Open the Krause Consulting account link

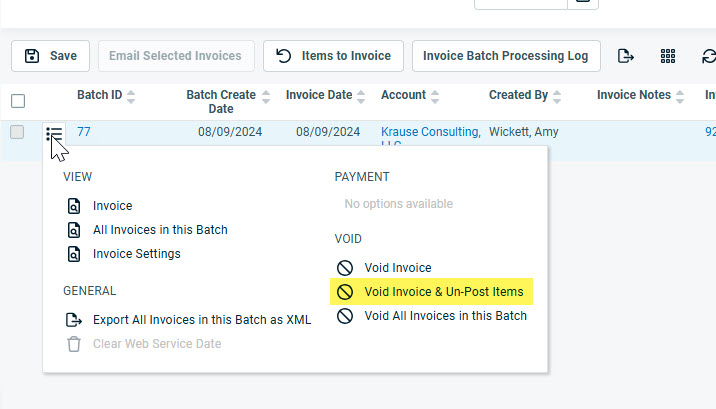(x=430, y=132)
